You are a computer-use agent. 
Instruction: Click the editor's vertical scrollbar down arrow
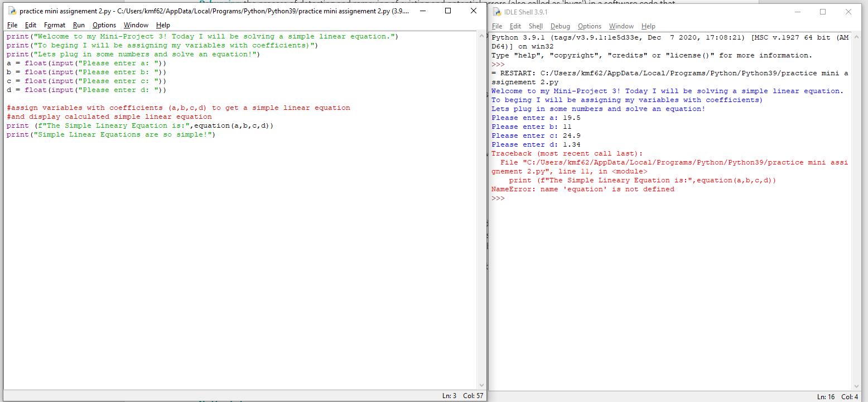(482, 385)
